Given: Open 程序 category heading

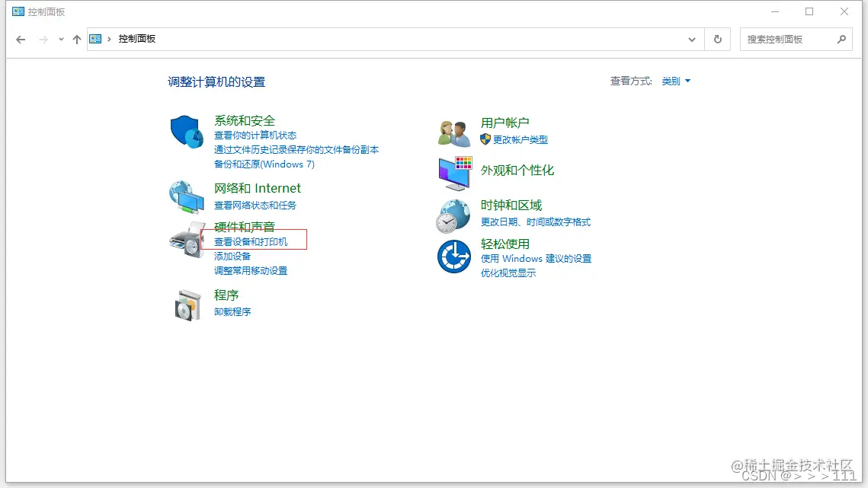Looking at the screenshot, I should click(x=226, y=295).
